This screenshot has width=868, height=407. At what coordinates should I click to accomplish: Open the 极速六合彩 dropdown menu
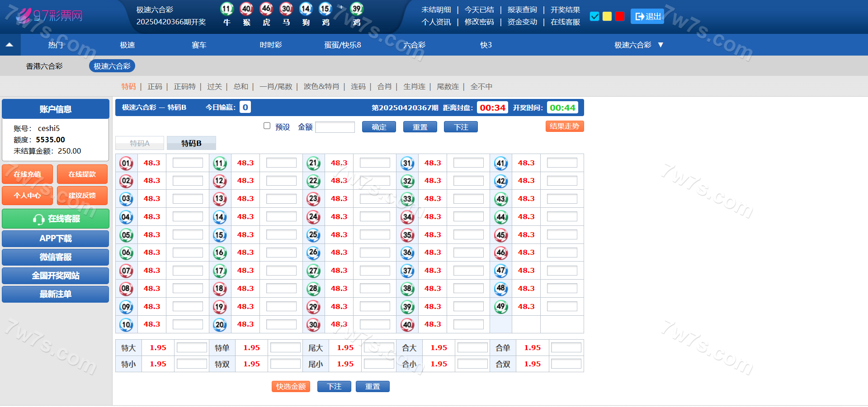pyautogui.click(x=638, y=45)
